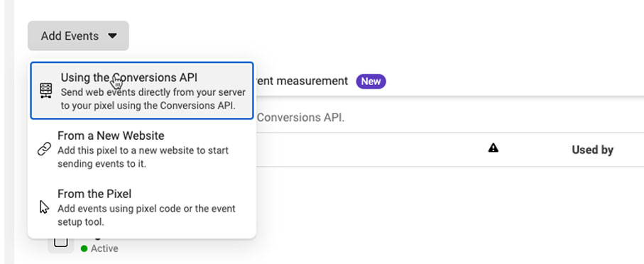
Task: Open the Add Events dropdown button
Action: coord(78,35)
